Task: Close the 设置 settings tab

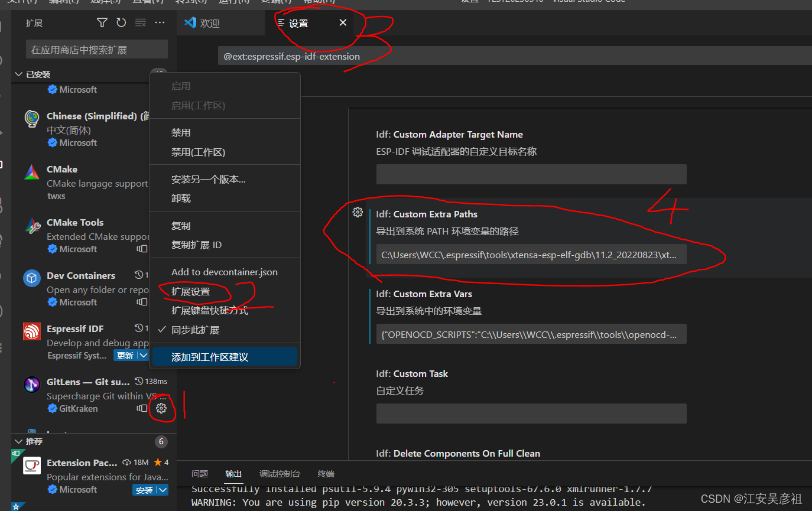Action: coord(343,22)
